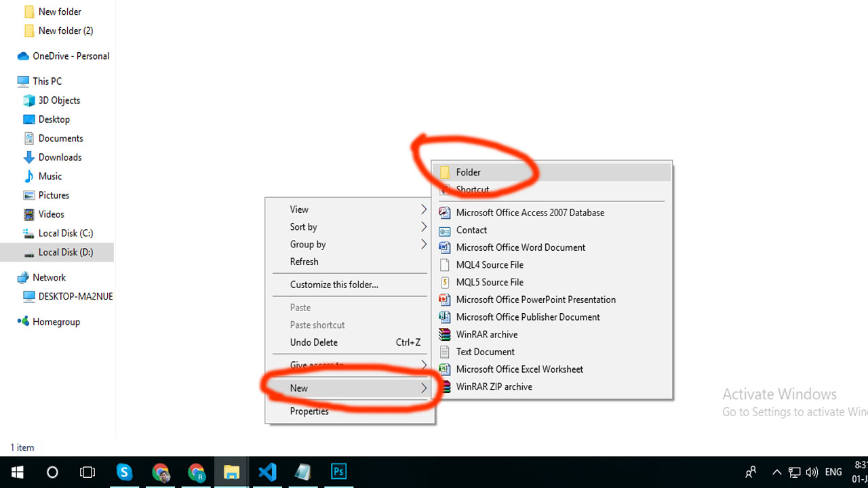This screenshot has height=488, width=868.
Task: Select OneDrive - Personal in sidebar
Action: 71,56
